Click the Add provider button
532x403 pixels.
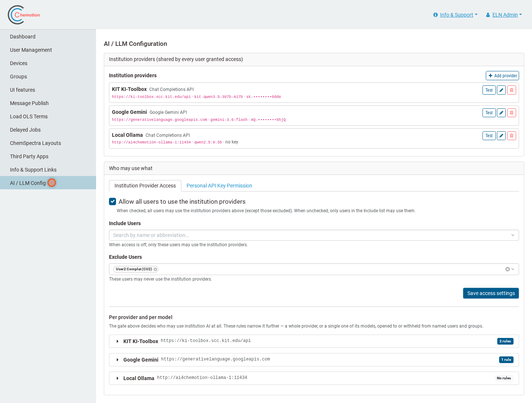point(502,75)
